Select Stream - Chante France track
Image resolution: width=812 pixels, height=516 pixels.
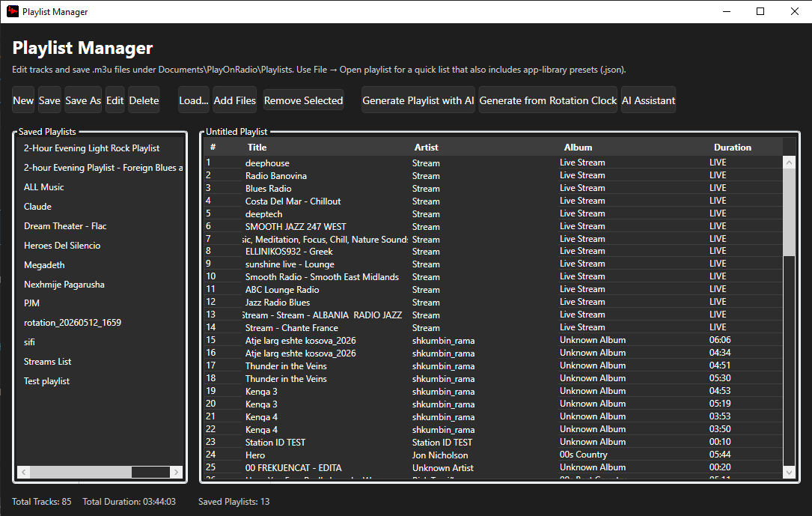pyautogui.click(x=493, y=327)
